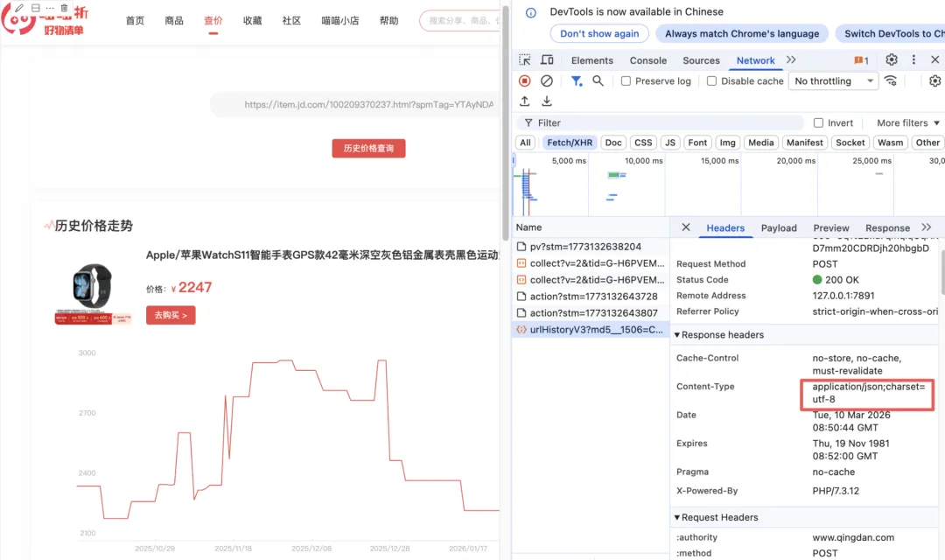Open DevTools settings gear
The width and height of the screenshot is (945, 560).
click(x=892, y=59)
